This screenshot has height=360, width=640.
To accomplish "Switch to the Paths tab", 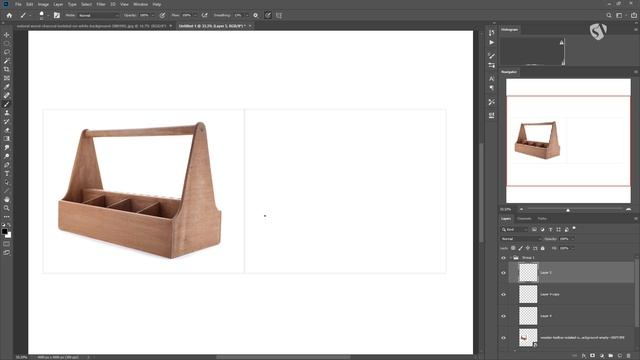I will click(542, 219).
